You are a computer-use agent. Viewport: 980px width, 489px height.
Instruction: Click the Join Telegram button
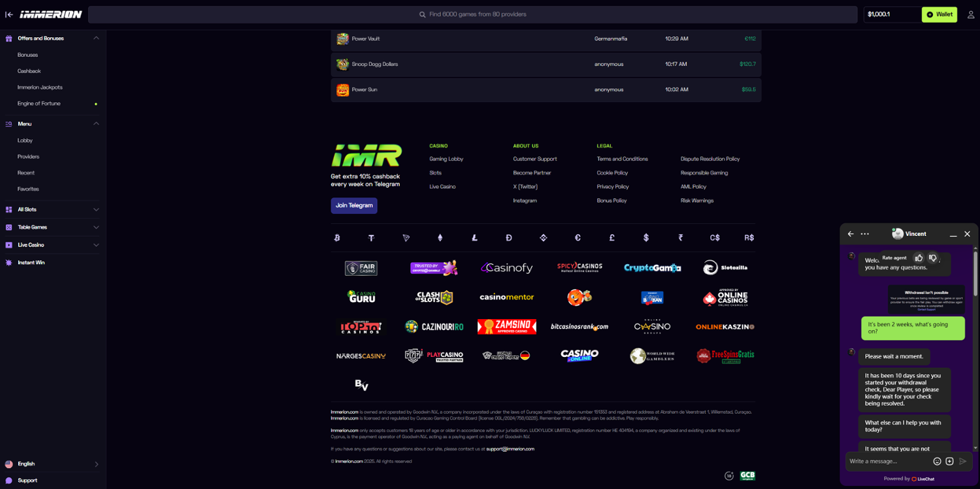353,205
